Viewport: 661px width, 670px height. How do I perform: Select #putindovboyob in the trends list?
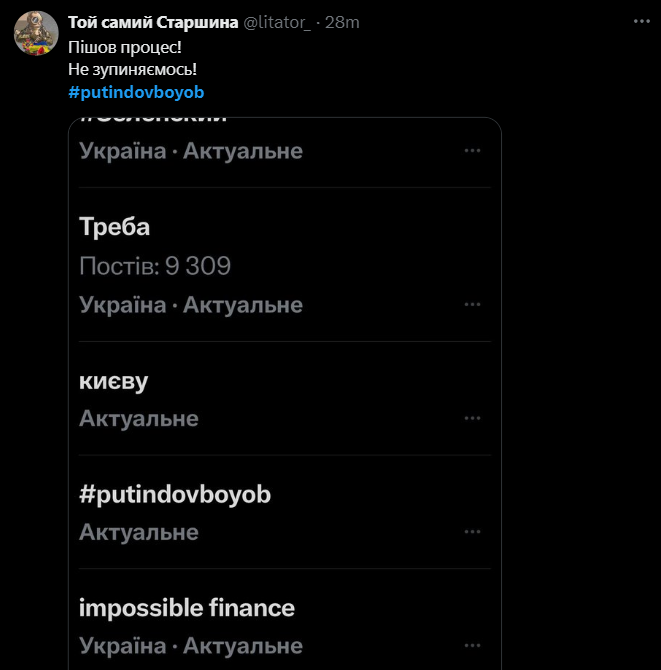tap(175, 495)
